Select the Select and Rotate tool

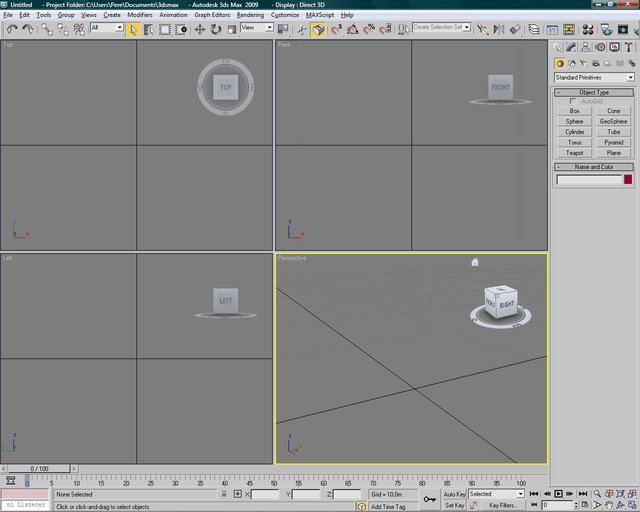point(216,29)
